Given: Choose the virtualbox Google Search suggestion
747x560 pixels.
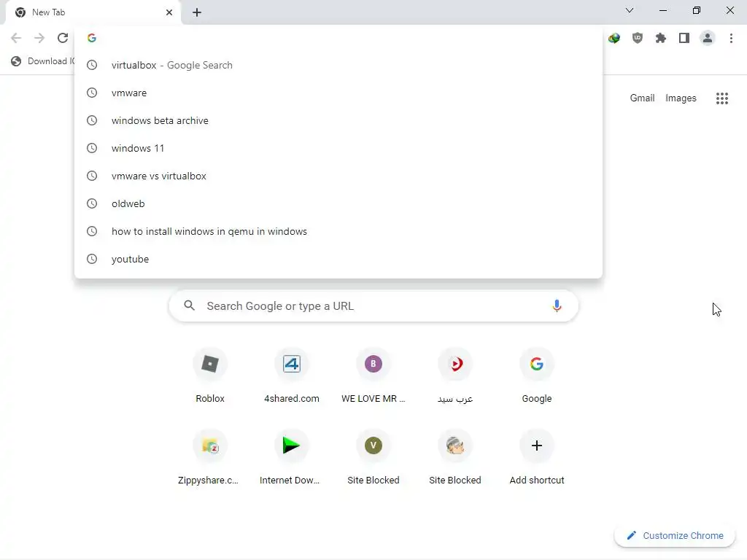Looking at the screenshot, I should click(338, 65).
